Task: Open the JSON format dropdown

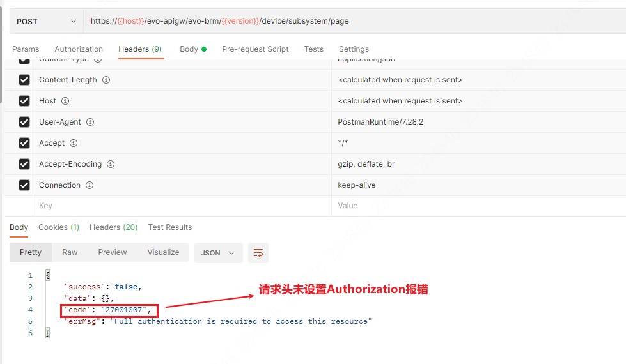Action: pyautogui.click(x=218, y=253)
